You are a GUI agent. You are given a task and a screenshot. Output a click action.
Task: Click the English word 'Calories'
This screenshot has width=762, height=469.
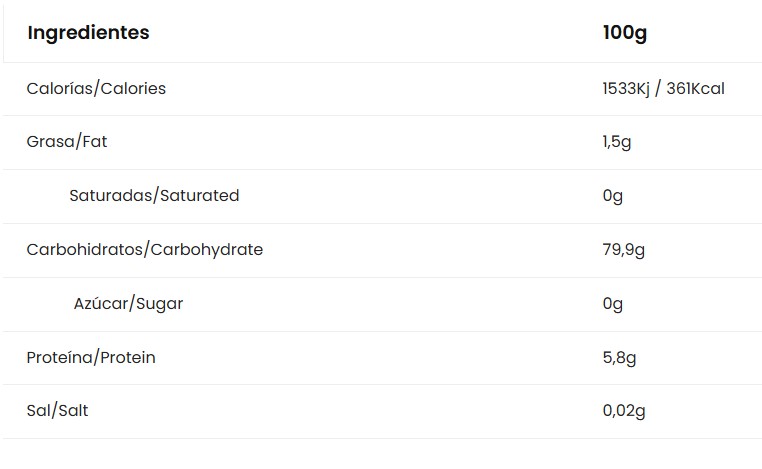[131, 89]
